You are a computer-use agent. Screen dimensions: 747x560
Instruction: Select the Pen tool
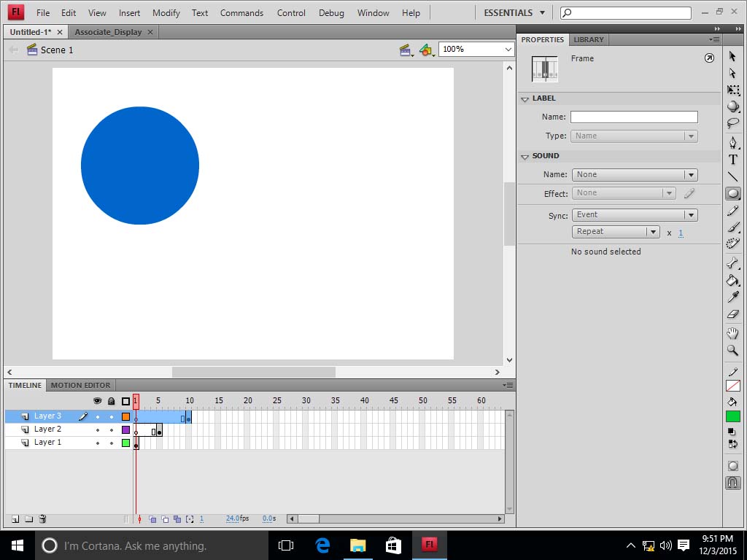tap(732, 142)
